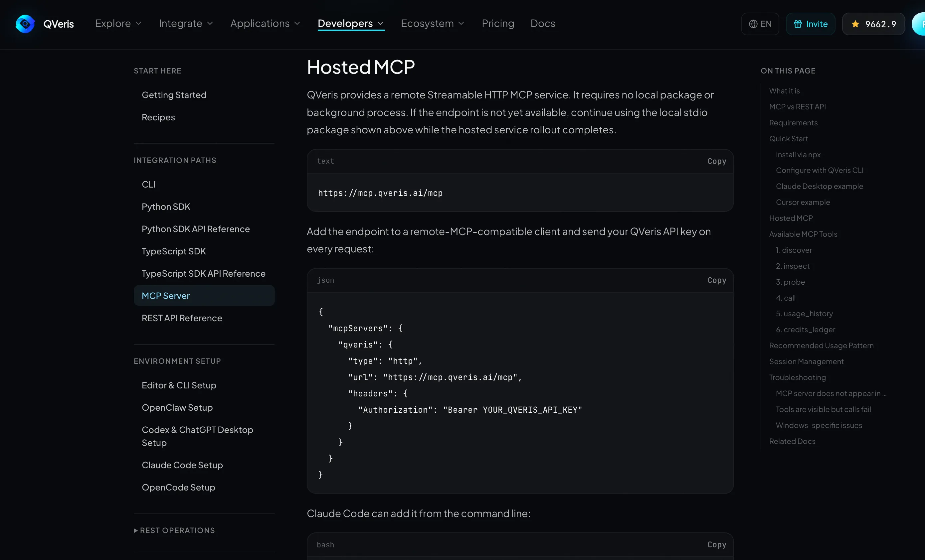
Task: Open REST API Reference in the sidebar
Action: [x=182, y=318]
